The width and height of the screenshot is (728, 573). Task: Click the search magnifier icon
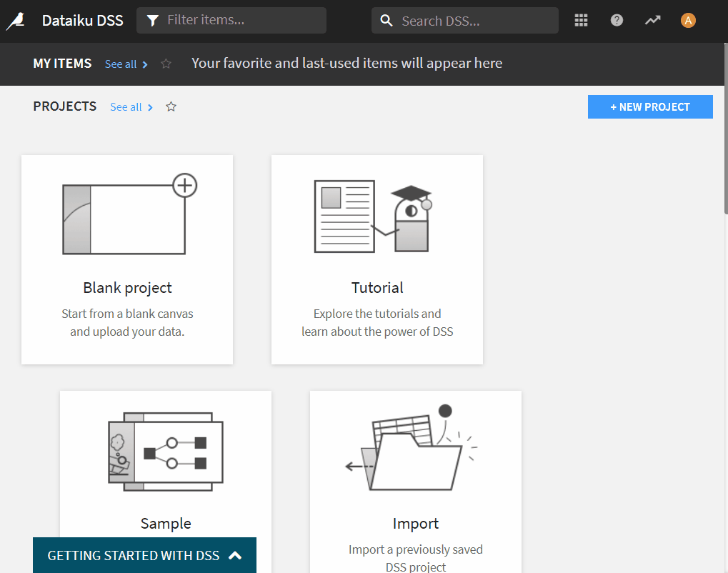[387, 21]
